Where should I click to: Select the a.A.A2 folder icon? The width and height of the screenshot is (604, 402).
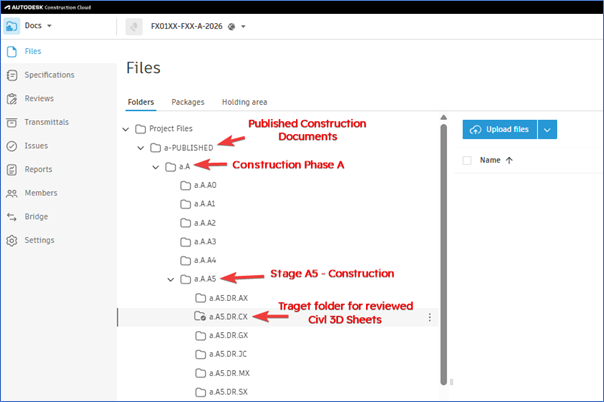185,223
